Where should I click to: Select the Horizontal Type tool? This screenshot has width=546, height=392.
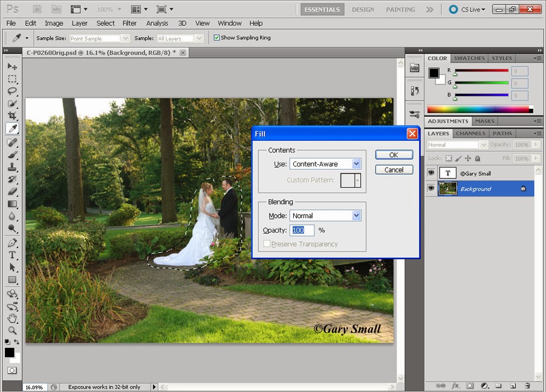point(12,254)
